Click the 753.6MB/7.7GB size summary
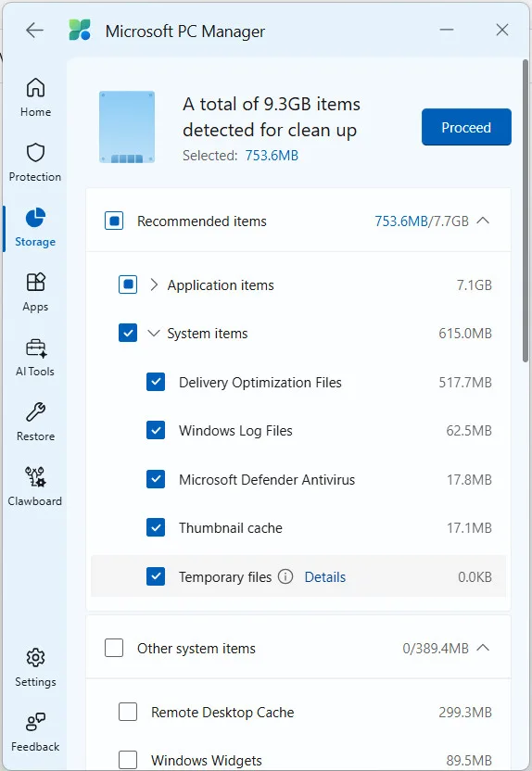The image size is (532, 771). [422, 221]
